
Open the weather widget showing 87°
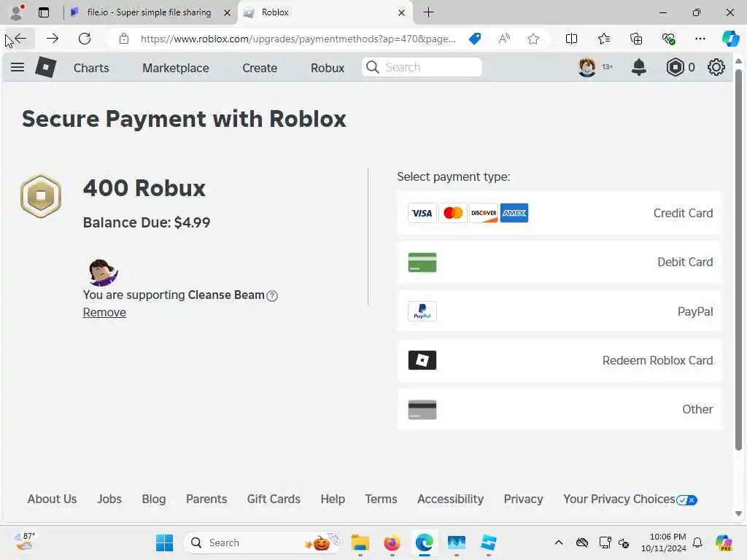tap(25, 542)
